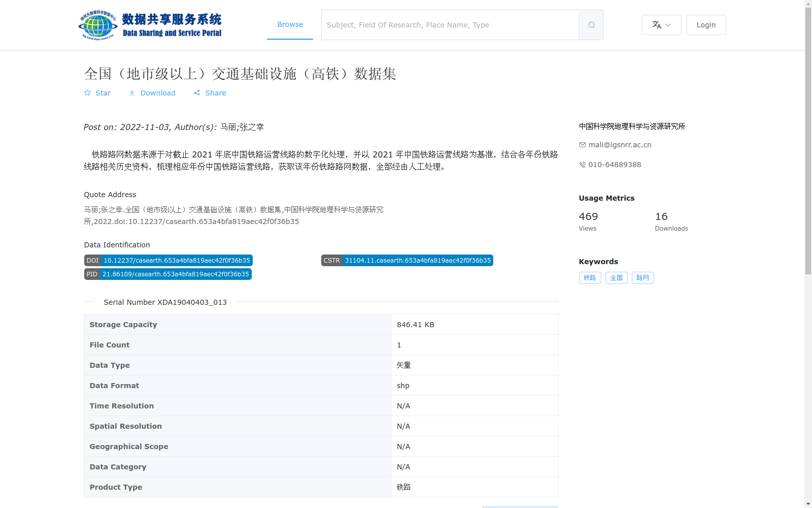This screenshot has width=812, height=508.
Task: Click the Login button
Action: click(x=706, y=24)
